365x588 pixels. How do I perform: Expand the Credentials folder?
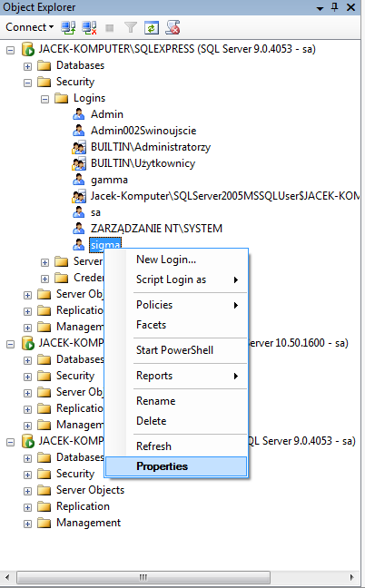pyautogui.click(x=44, y=279)
